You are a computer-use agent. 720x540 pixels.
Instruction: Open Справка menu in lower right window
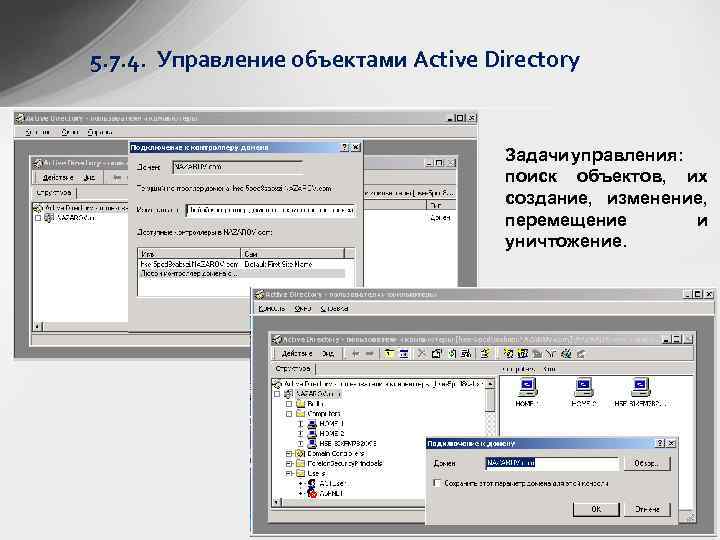click(x=334, y=309)
